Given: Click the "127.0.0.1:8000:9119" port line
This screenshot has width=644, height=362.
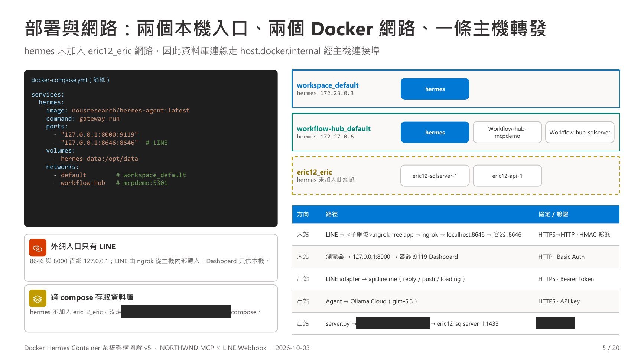Looking at the screenshot, I should 96,134.
